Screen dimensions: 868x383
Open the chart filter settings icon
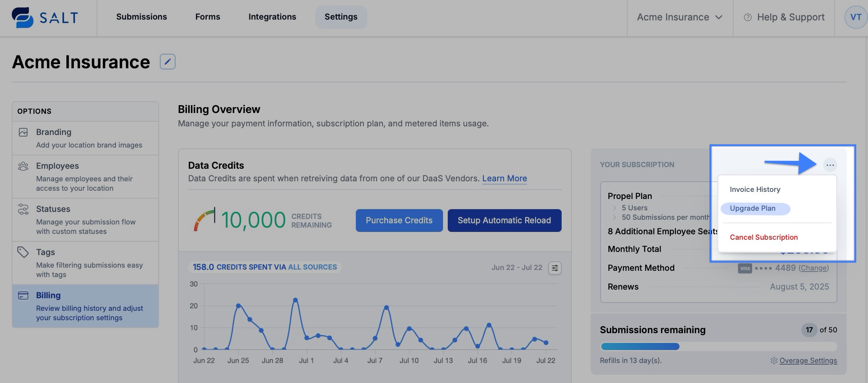[x=555, y=268]
